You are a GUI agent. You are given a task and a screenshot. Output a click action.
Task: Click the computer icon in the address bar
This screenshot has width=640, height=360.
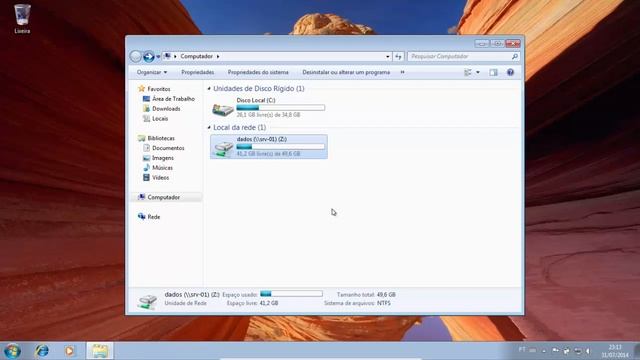(x=167, y=56)
